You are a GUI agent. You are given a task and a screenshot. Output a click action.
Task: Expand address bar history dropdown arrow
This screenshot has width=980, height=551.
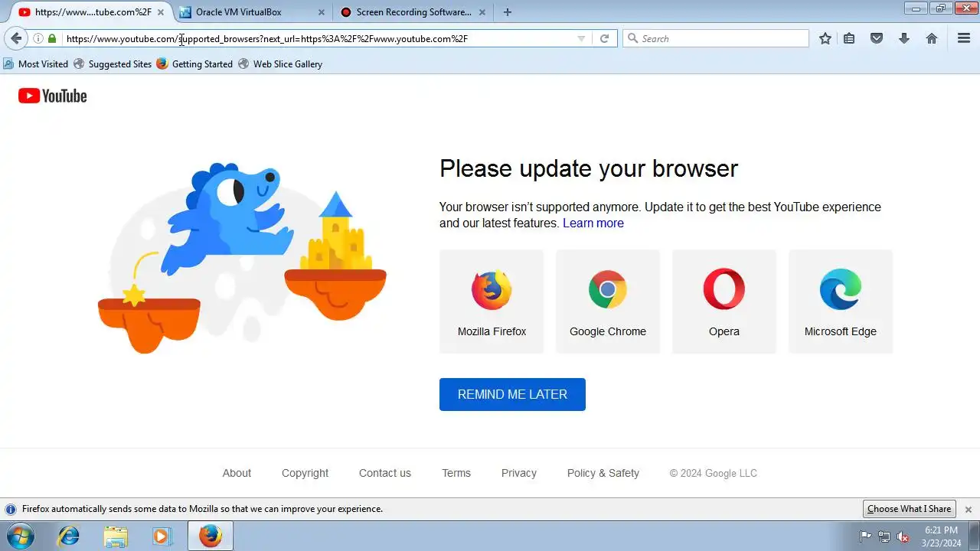point(581,38)
